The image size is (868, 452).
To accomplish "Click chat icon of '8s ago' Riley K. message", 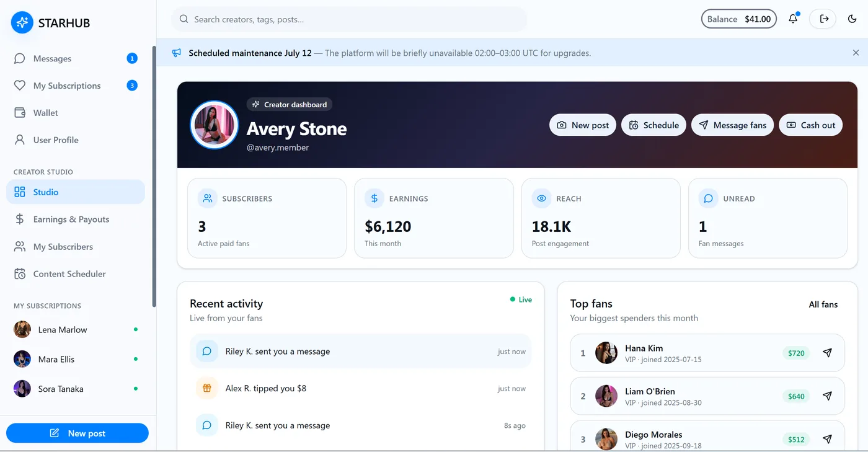I will click(207, 425).
